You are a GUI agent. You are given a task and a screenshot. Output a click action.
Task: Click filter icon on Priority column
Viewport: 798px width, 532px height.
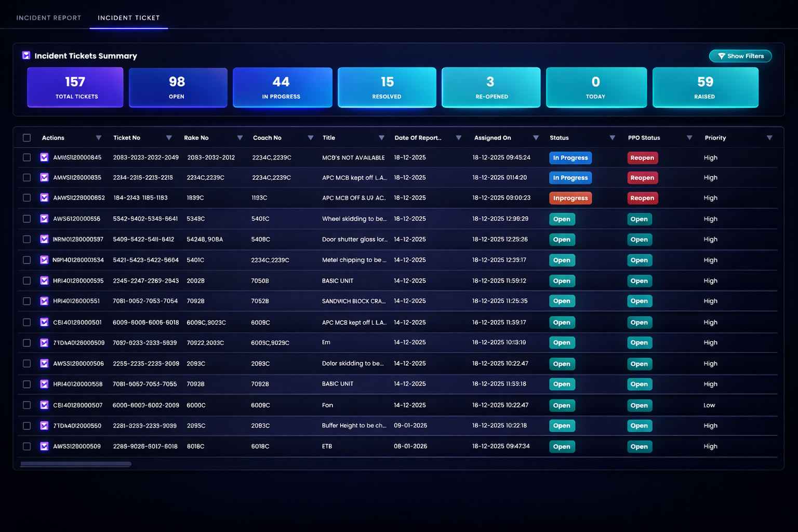[x=769, y=138]
